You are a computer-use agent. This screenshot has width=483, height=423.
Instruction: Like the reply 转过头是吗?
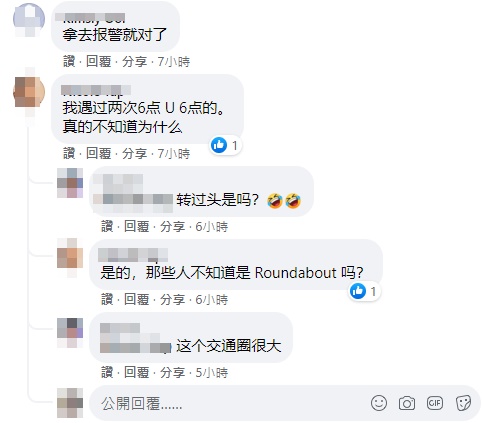point(107,227)
